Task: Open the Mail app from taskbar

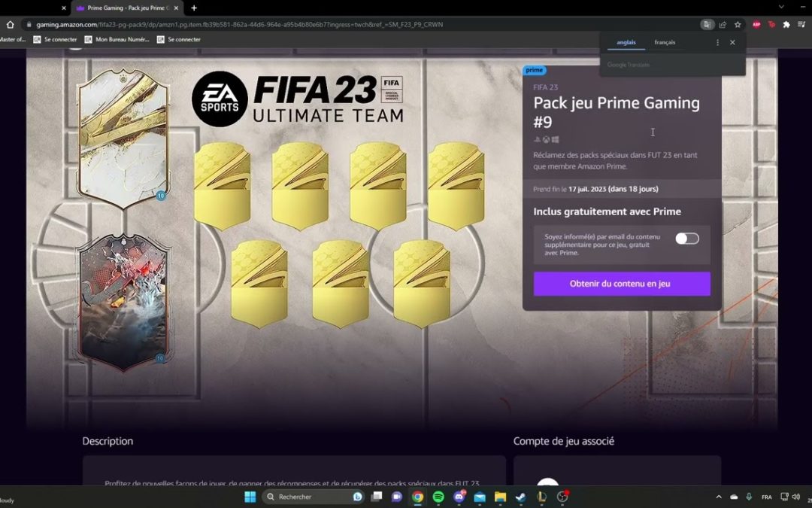Action: pyautogui.click(x=480, y=497)
